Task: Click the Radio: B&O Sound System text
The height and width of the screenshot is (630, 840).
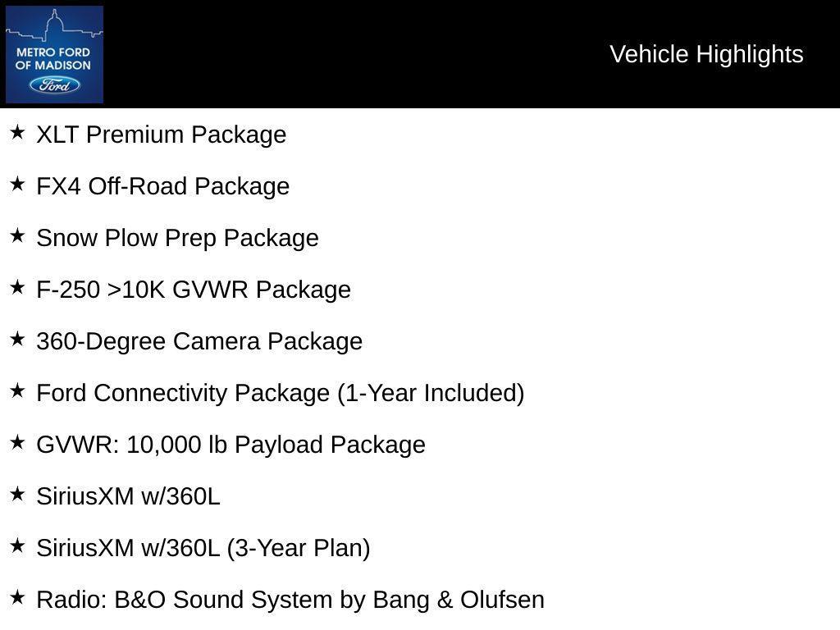Action: [290, 600]
